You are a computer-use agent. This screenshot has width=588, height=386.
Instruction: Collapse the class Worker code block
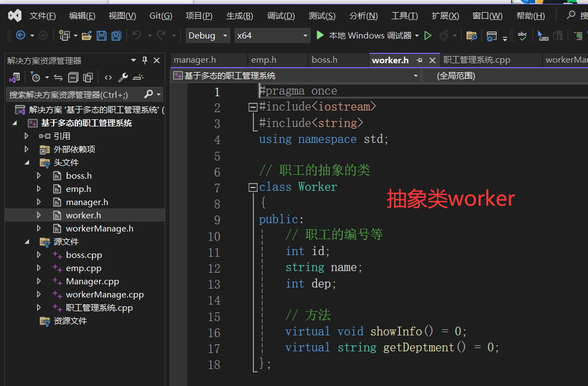253,187
